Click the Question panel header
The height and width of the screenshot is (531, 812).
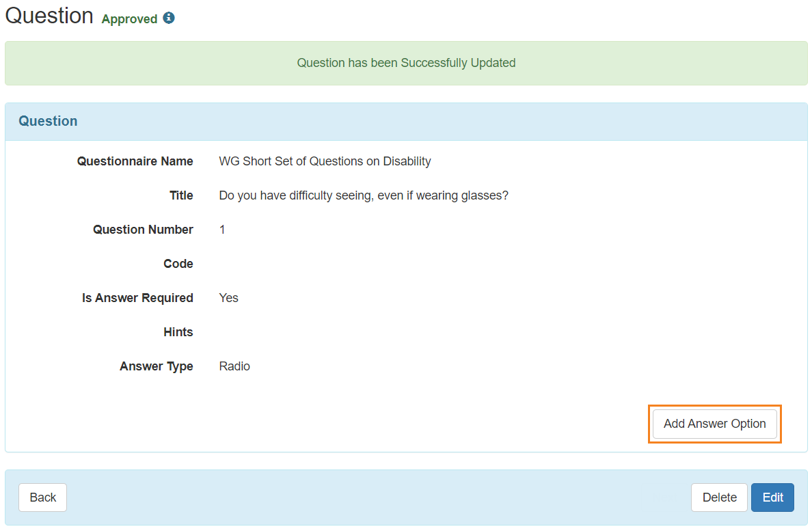tap(406, 122)
